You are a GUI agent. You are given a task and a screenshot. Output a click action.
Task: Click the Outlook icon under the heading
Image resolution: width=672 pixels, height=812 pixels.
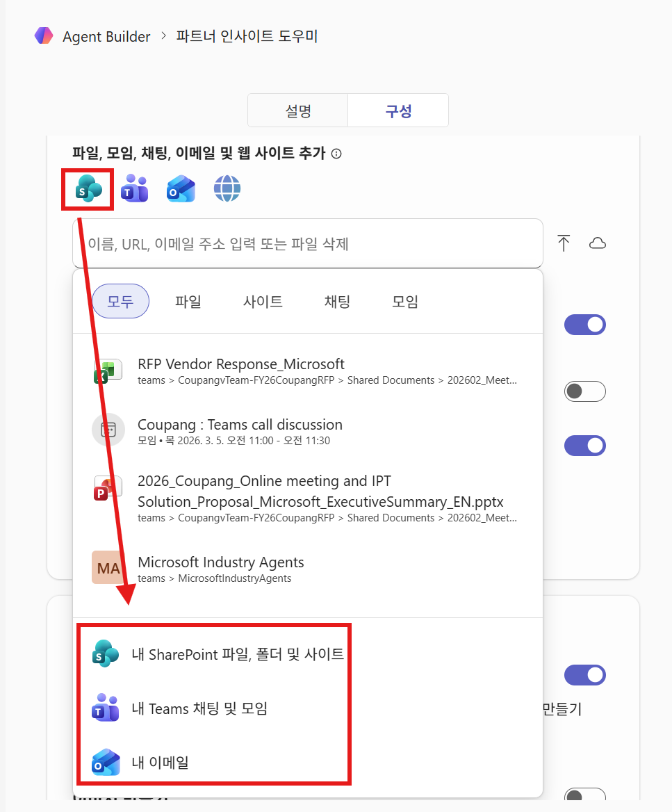tap(181, 188)
